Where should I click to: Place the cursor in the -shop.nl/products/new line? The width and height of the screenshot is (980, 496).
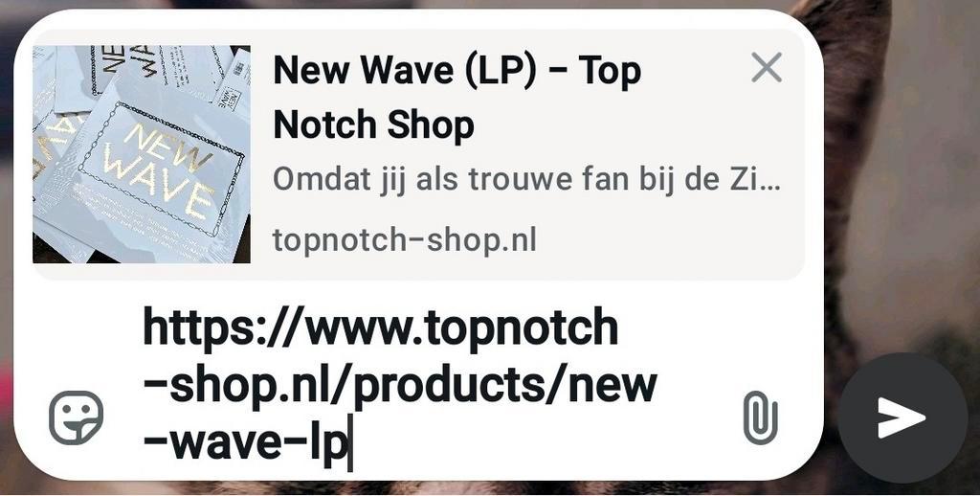click(x=399, y=386)
